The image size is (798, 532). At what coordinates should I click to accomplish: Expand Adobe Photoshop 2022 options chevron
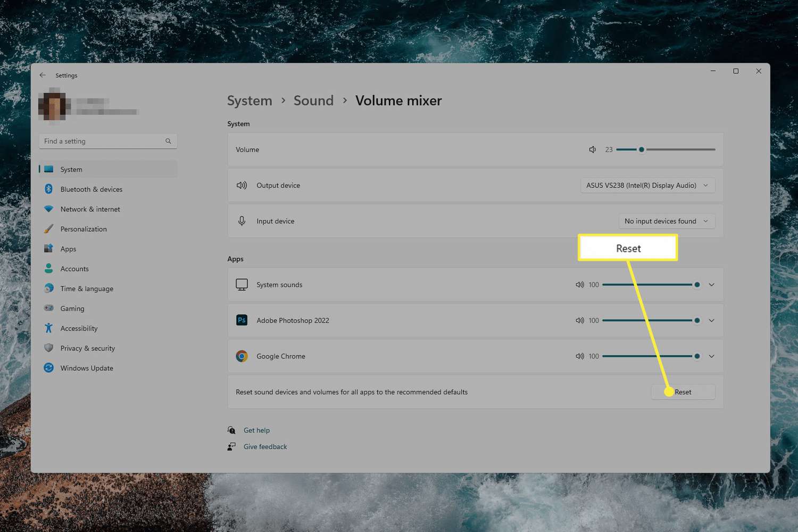tap(711, 320)
